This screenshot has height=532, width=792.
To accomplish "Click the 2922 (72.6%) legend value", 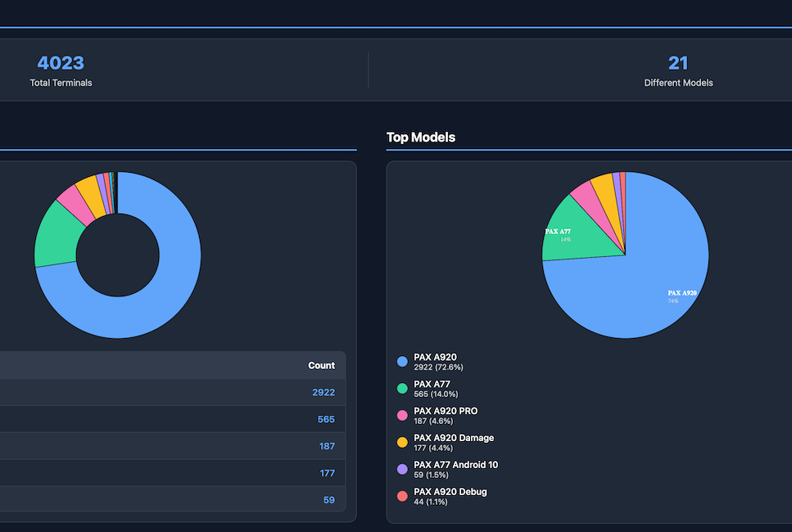I will click(438, 367).
